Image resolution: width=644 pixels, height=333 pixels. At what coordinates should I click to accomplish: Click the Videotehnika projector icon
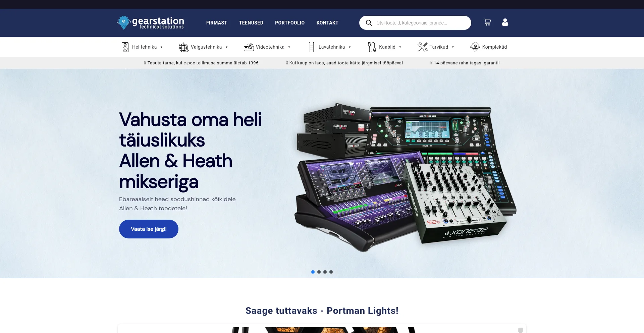249,47
